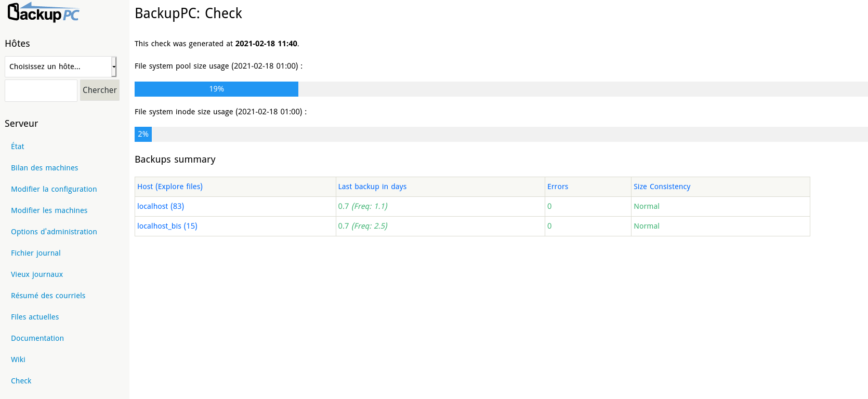This screenshot has height=399, width=868.
Task: Select Modifier la configuration
Action: (x=54, y=189)
